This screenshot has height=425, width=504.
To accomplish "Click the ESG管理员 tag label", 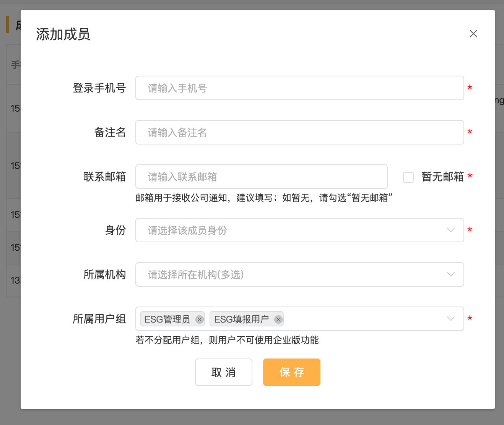I will click(x=167, y=319).
